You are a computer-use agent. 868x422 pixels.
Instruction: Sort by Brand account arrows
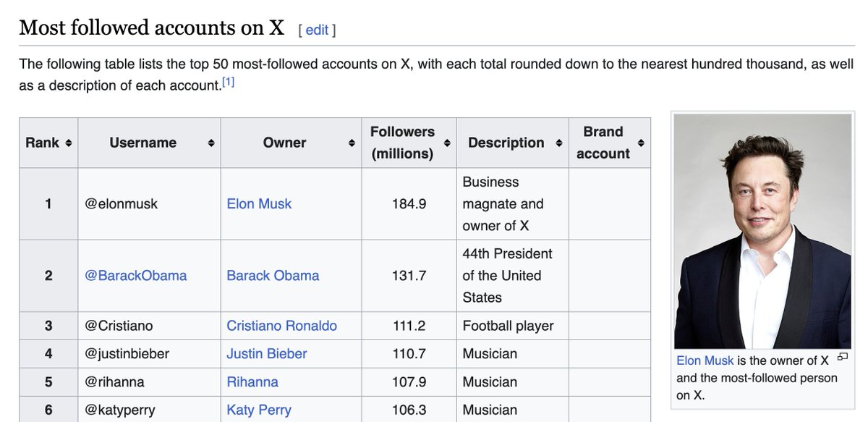(641, 143)
